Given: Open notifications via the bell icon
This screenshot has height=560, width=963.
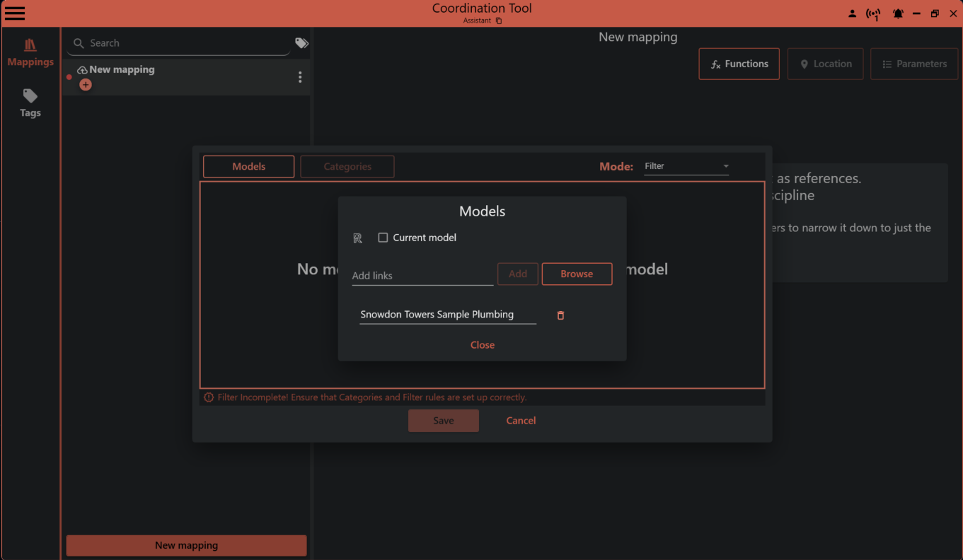Looking at the screenshot, I should pyautogui.click(x=898, y=13).
